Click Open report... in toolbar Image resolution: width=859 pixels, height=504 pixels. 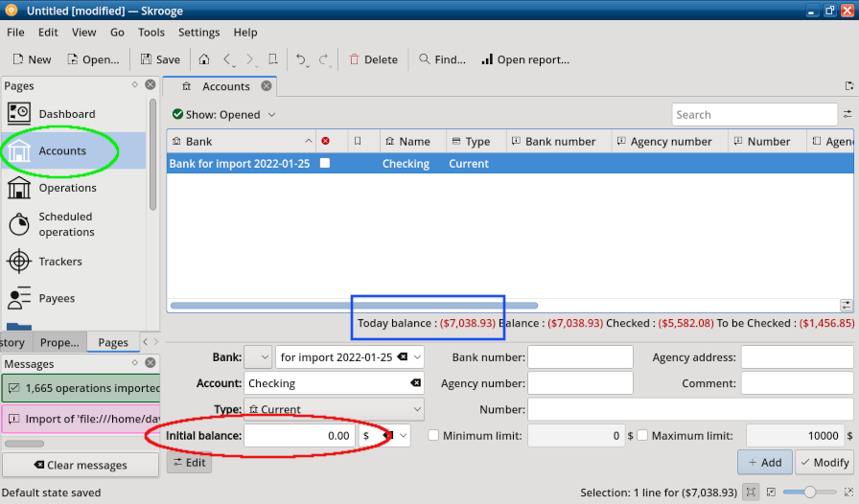(525, 59)
